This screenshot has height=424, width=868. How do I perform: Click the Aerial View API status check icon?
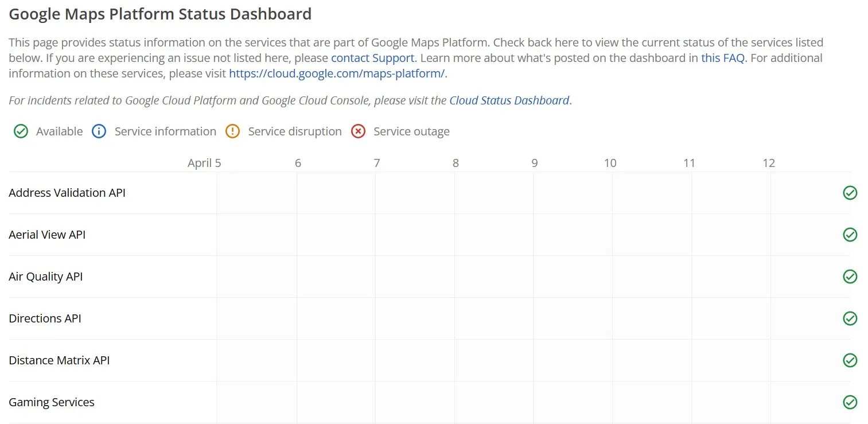point(850,235)
